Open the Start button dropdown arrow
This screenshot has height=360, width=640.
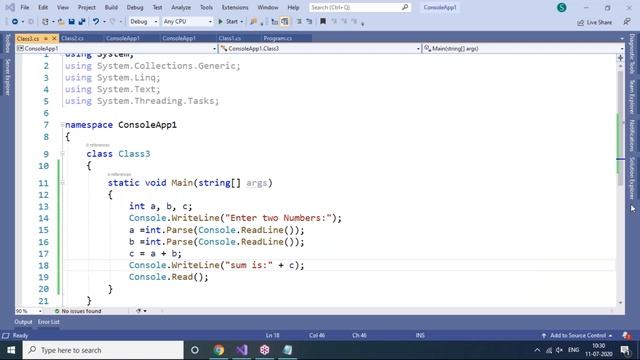click(x=242, y=22)
